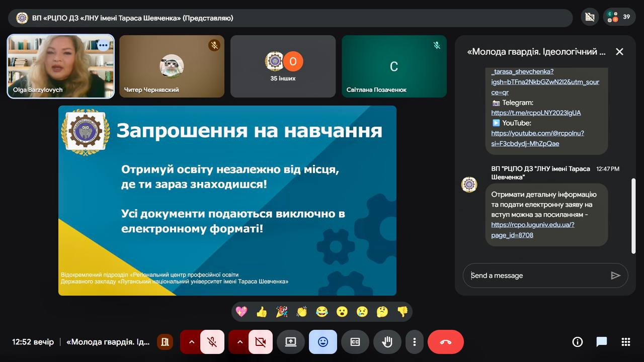This screenshot has height=362, width=644.
Task: Open the activities grid icon
Action: pyautogui.click(x=626, y=342)
